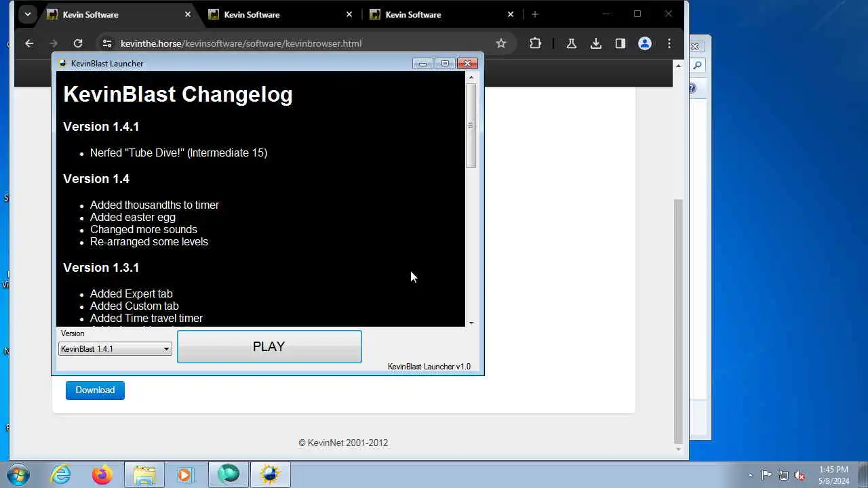
Task: Maximize the Chrome browser window
Action: [637, 14]
